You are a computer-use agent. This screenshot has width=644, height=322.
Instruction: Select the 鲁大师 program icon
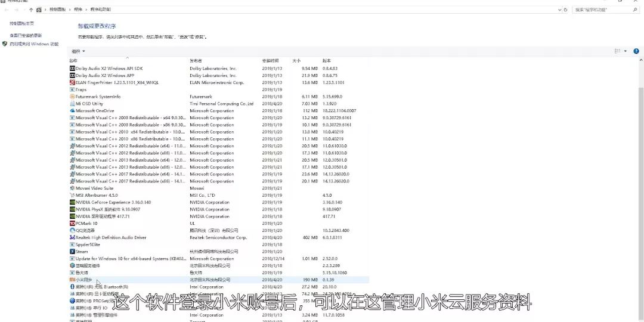coord(72,273)
